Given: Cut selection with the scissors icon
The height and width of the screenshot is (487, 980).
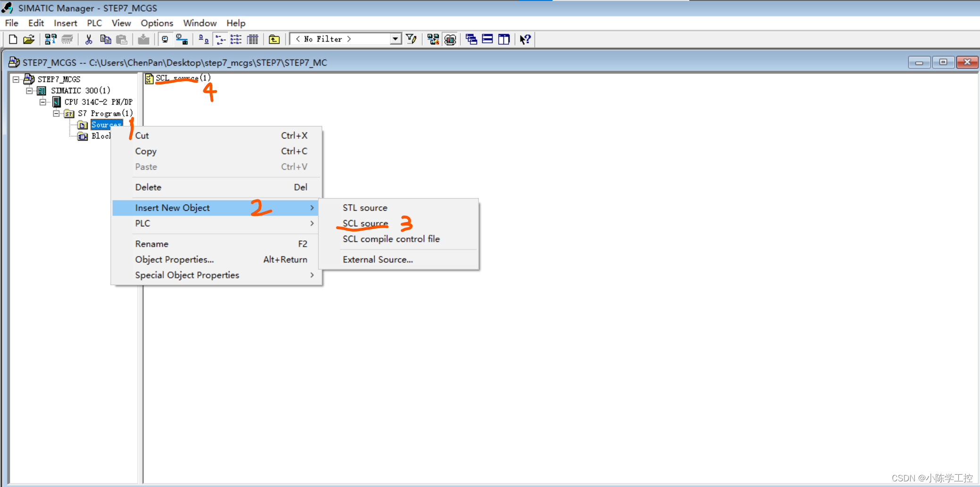Looking at the screenshot, I should pyautogui.click(x=88, y=39).
